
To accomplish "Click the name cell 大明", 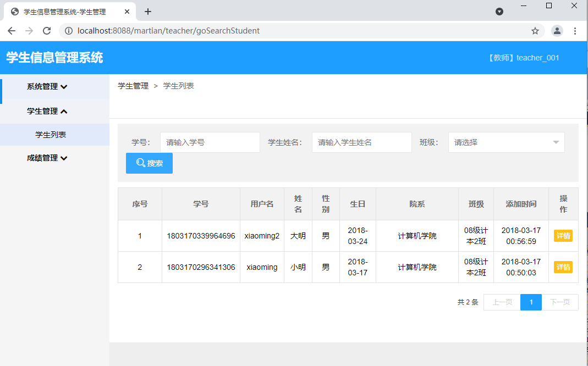I will (298, 236).
